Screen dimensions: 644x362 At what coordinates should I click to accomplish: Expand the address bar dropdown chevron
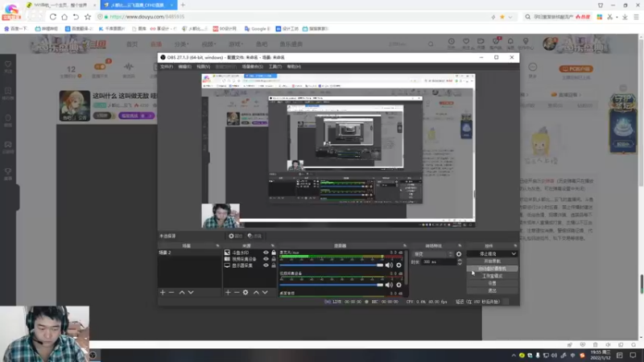tap(510, 17)
